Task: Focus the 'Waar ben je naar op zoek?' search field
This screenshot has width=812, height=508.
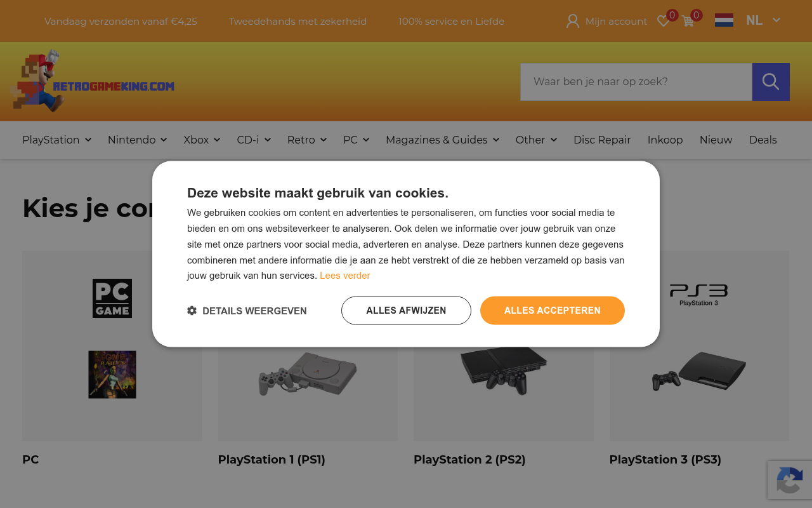Action: pos(636,82)
